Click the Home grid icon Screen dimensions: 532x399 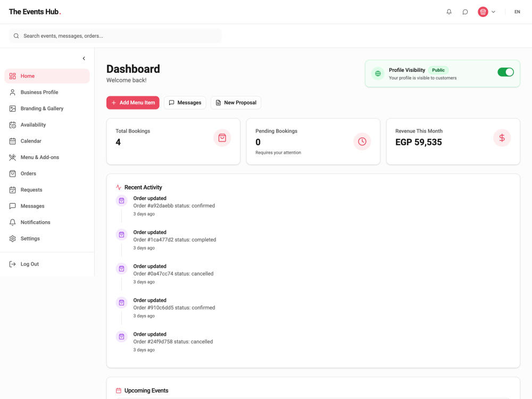click(x=13, y=76)
